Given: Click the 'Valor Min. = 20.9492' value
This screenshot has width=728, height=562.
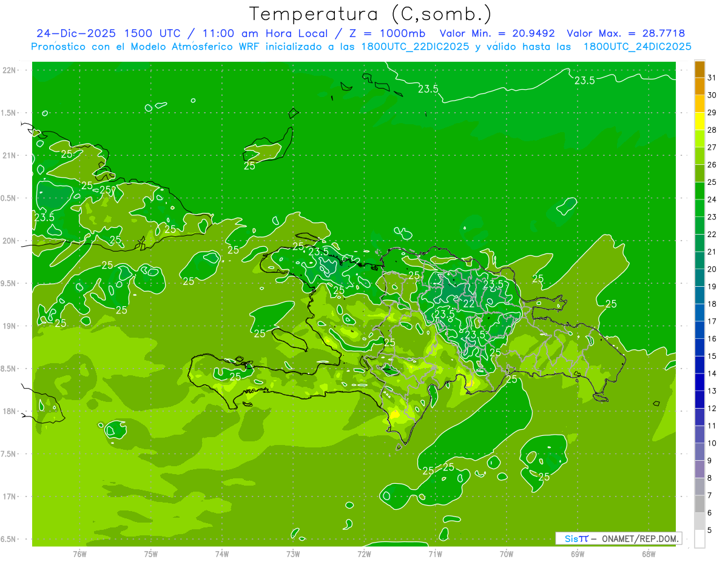Looking at the screenshot, I should click(x=499, y=33).
